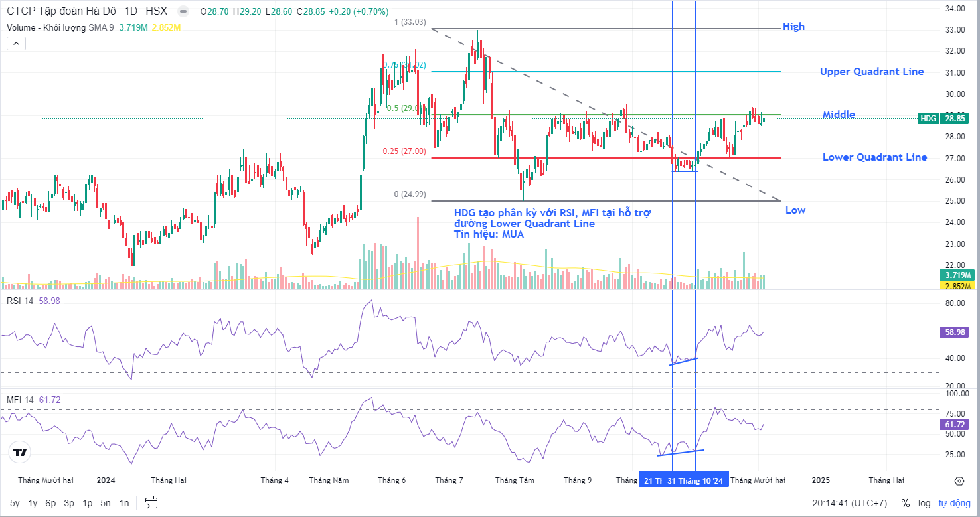The image size is (980, 517).
Task: Click the highlighted '31 Tháng 10 '24' date label
Action: [695, 480]
